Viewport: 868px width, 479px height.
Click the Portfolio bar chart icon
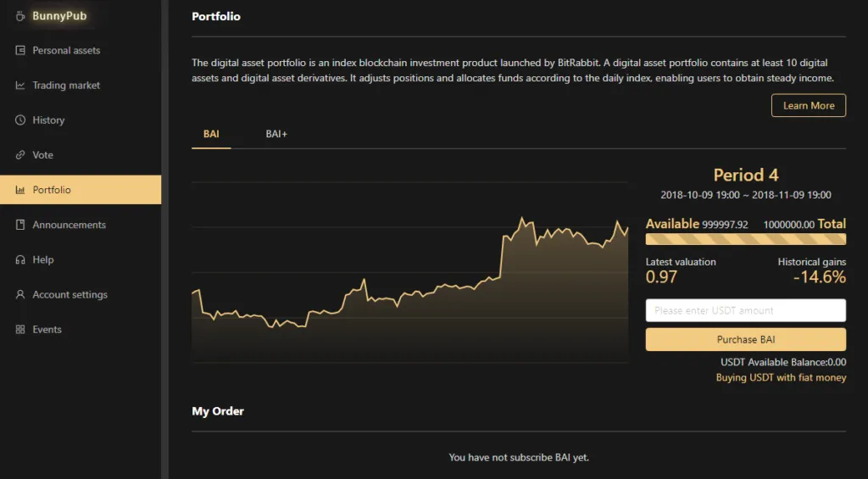20,190
